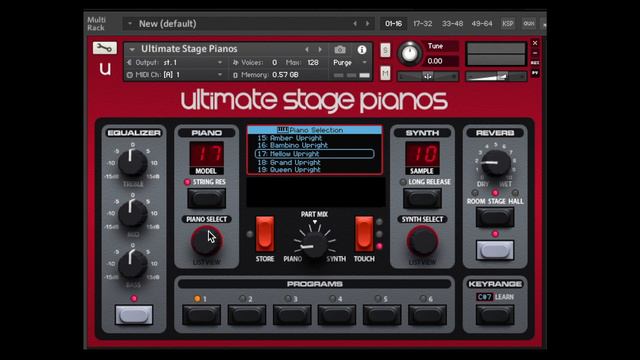Click the KSP script button in the rack header
Image resolution: width=640 pixels, height=360 pixels.
pos(508,24)
